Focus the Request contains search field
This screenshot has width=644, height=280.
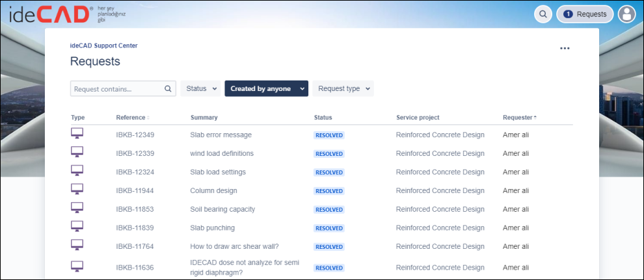pos(117,89)
